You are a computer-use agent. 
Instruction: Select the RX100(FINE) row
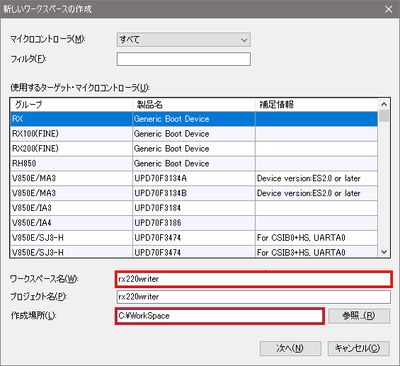[194, 134]
